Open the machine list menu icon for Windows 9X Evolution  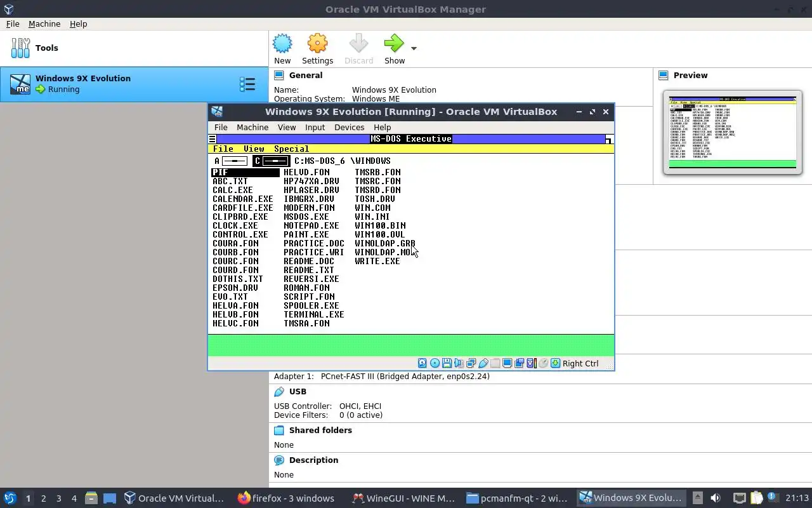(x=247, y=84)
